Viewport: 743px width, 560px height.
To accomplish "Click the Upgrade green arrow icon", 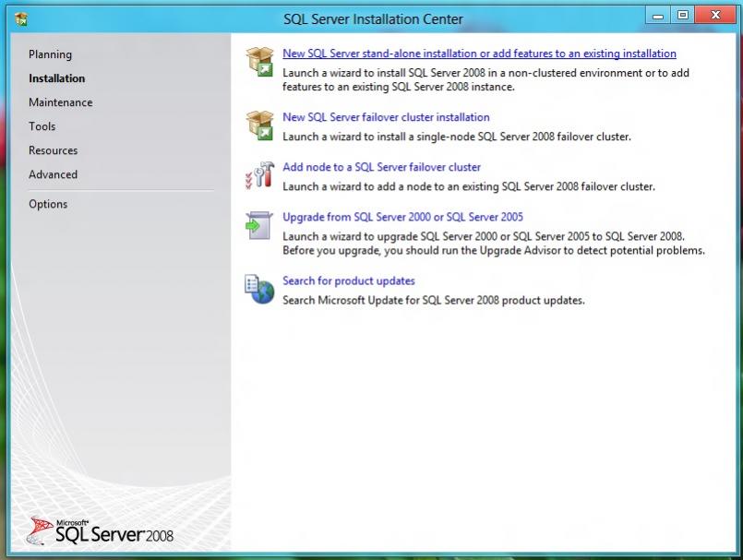I will pyautogui.click(x=258, y=225).
